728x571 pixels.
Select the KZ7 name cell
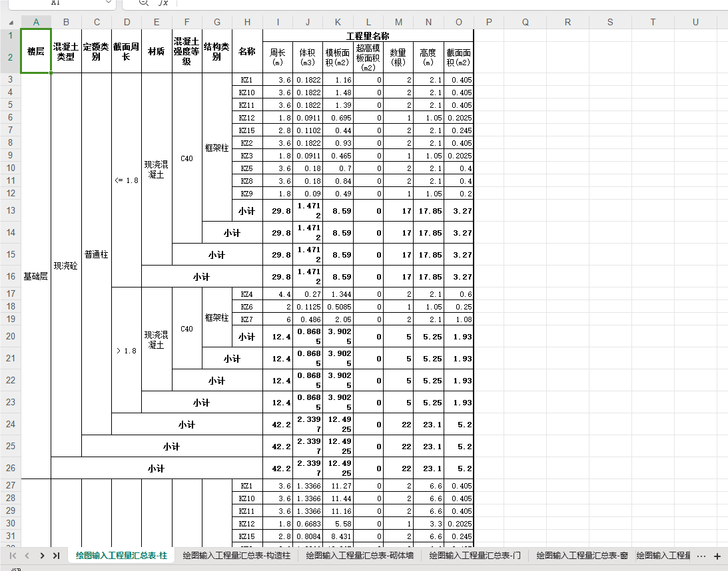point(248,319)
